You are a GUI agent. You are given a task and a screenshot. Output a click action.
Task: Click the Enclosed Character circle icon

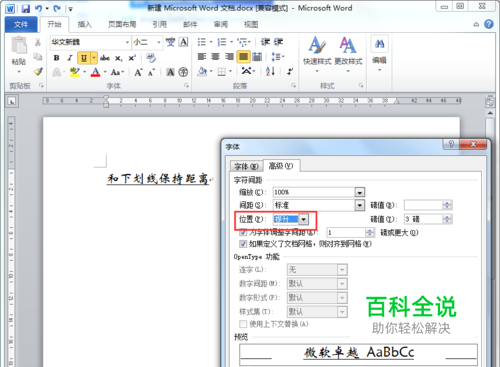pyautogui.click(x=183, y=72)
